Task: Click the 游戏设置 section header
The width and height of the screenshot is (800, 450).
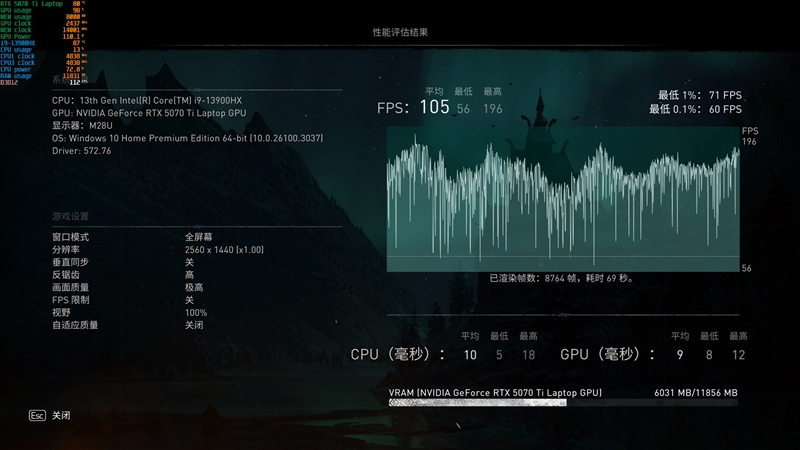Action: [70, 216]
